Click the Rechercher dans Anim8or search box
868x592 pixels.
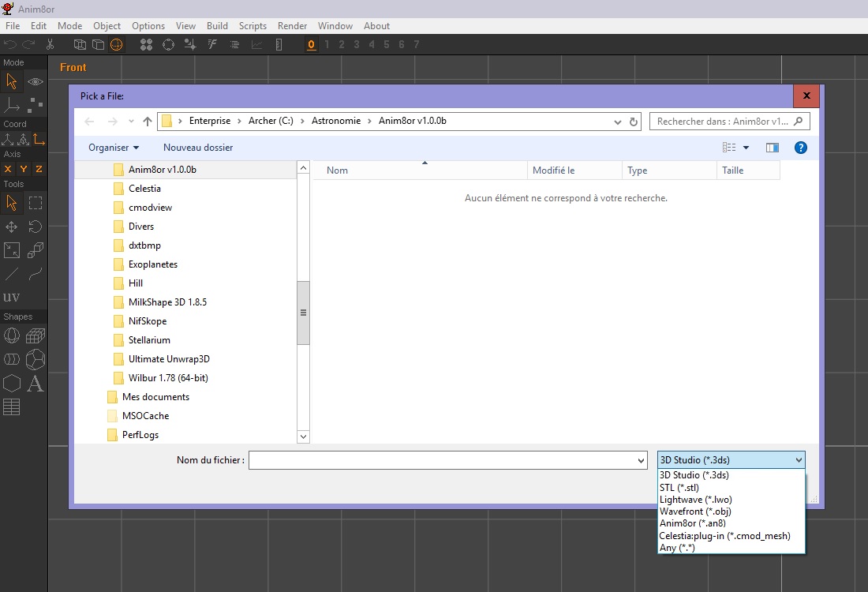tap(730, 122)
